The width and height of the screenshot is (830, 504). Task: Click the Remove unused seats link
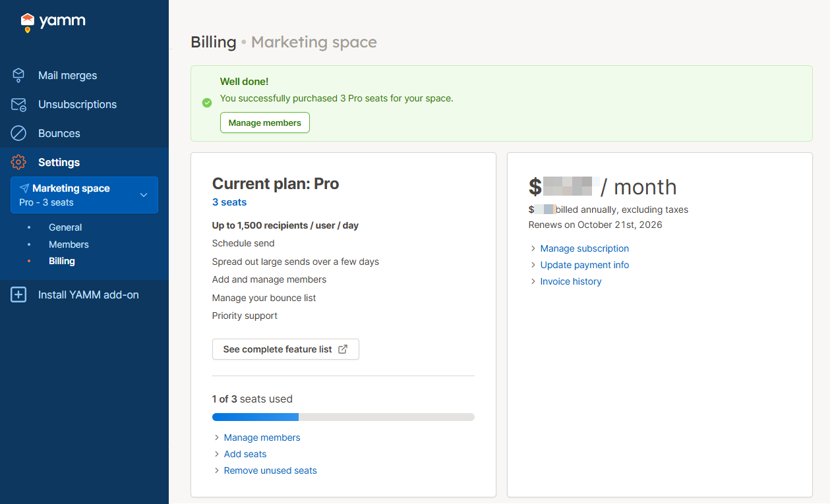pos(270,470)
